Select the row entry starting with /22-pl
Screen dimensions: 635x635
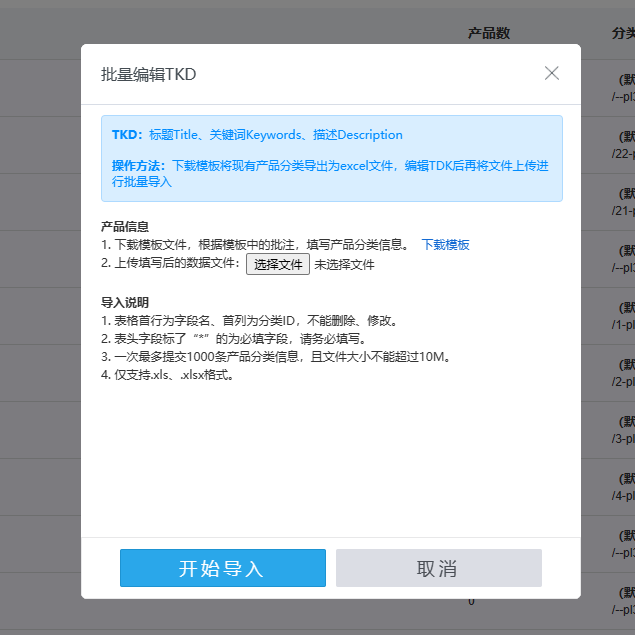click(623, 153)
